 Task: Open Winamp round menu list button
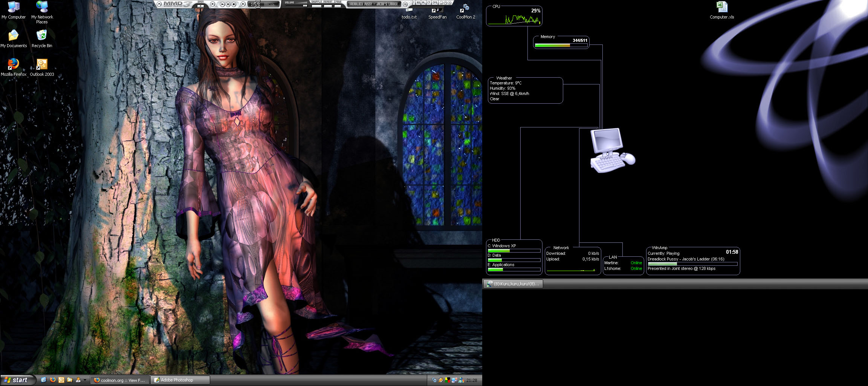(405, 4)
